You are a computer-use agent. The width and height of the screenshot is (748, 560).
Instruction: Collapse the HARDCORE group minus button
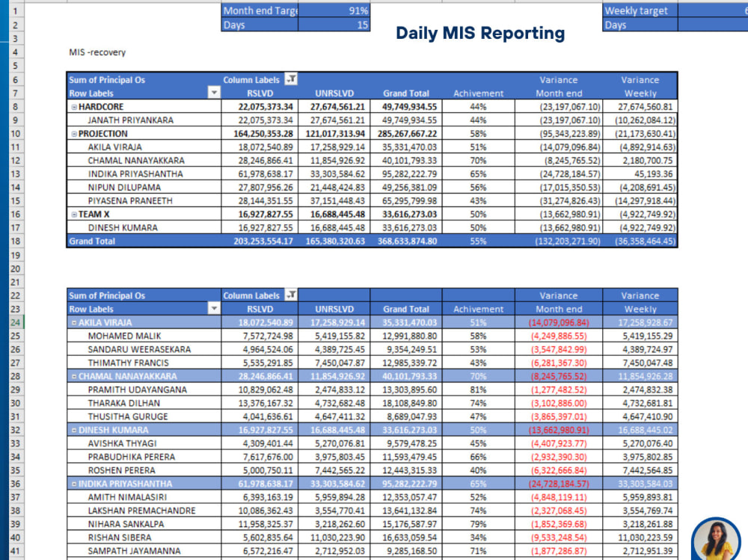[x=74, y=107]
